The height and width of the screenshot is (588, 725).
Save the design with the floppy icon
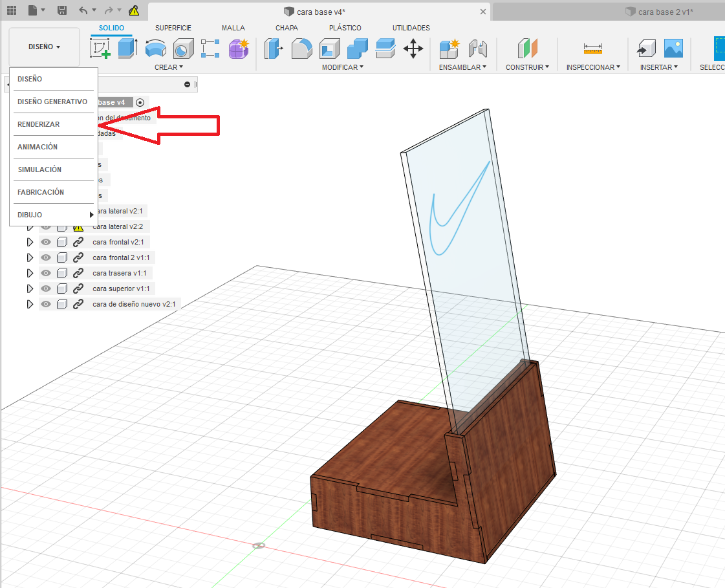tap(62, 10)
